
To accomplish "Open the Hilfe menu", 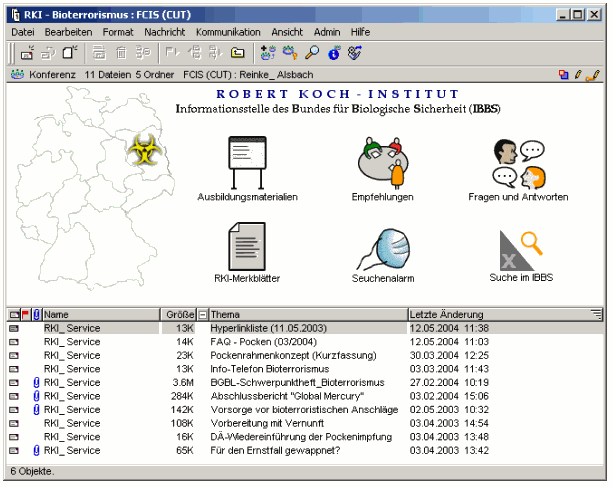I will point(360,32).
